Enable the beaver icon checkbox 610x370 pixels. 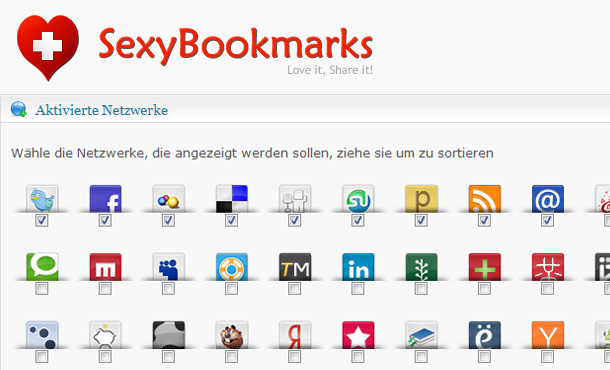tap(231, 357)
